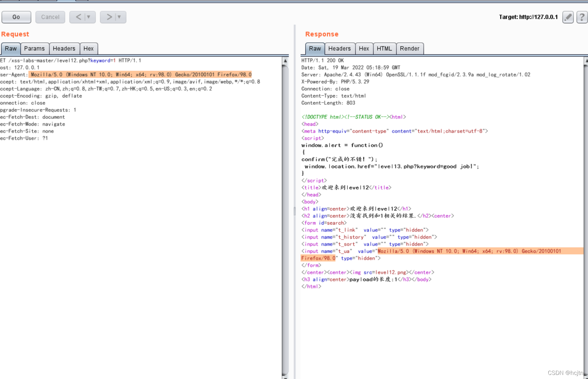Go back in request history
This screenshot has width=588, height=379.
(x=78, y=17)
